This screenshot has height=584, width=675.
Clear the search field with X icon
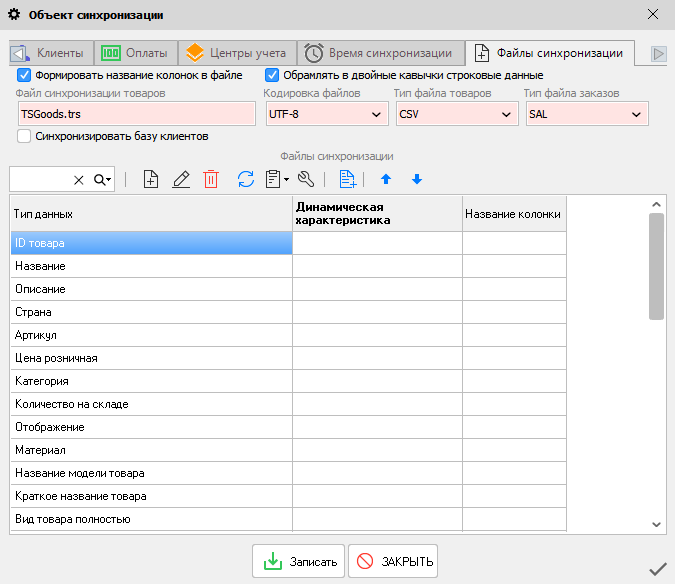[x=78, y=180]
